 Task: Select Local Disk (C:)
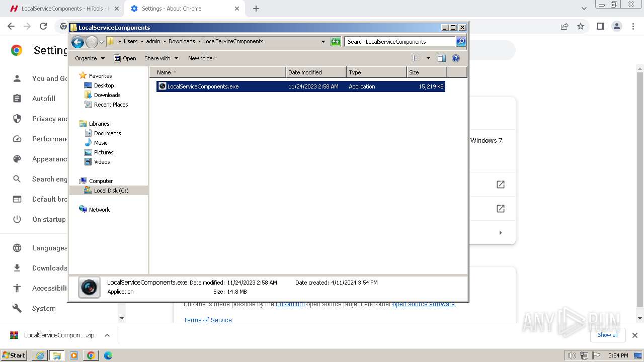(111, 191)
